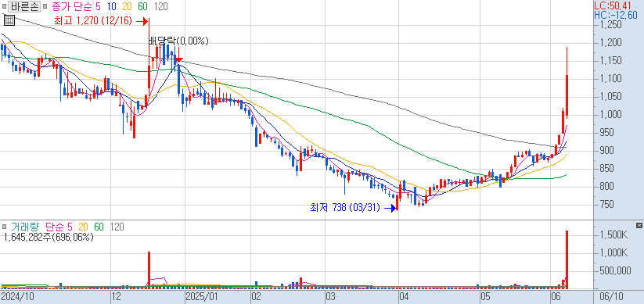Click the 1,150 price axis label
Screen dimensions: 644x304
(610, 61)
